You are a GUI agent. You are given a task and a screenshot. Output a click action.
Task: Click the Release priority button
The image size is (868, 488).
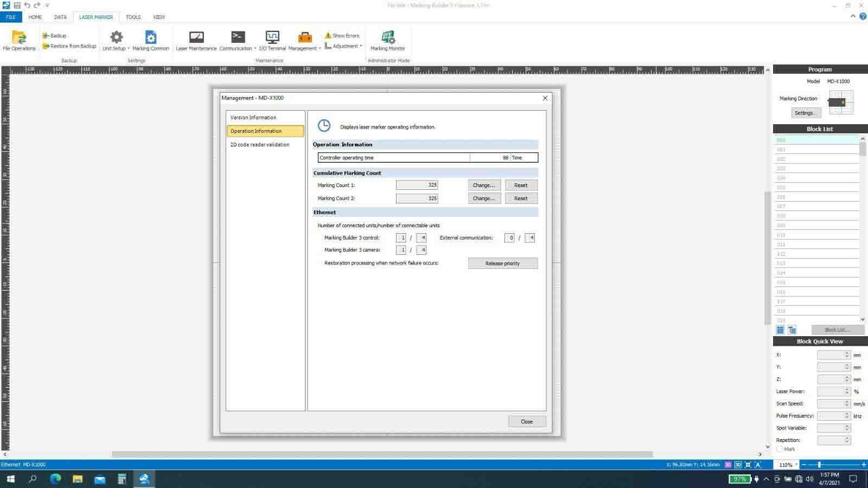click(503, 264)
